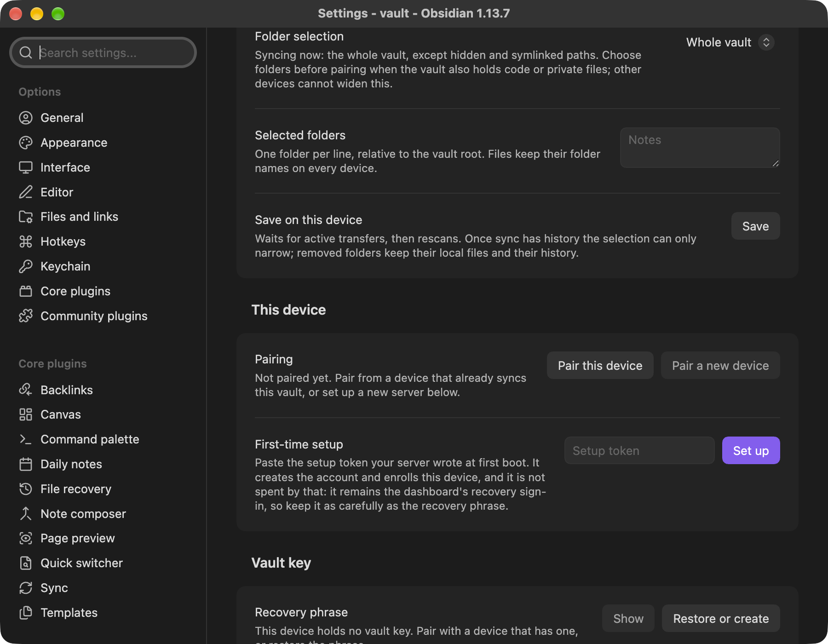Open the Whole vault folder selection dropdown

click(730, 42)
